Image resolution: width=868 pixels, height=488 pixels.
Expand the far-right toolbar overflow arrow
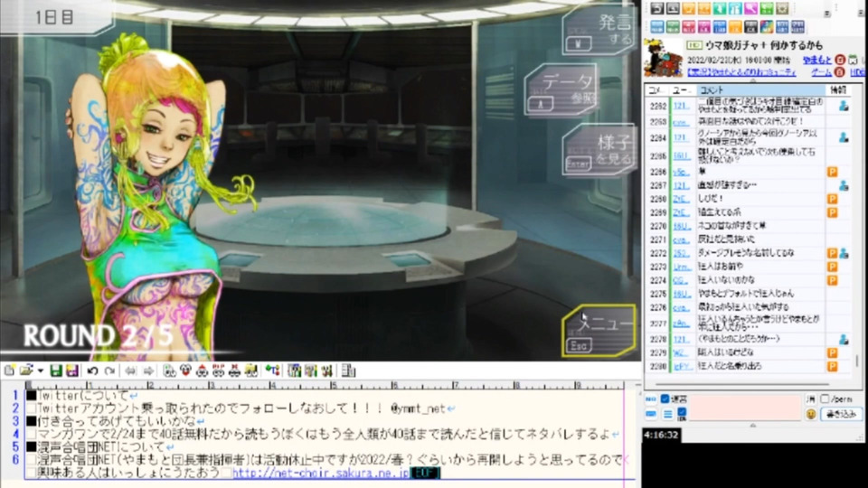861,13
